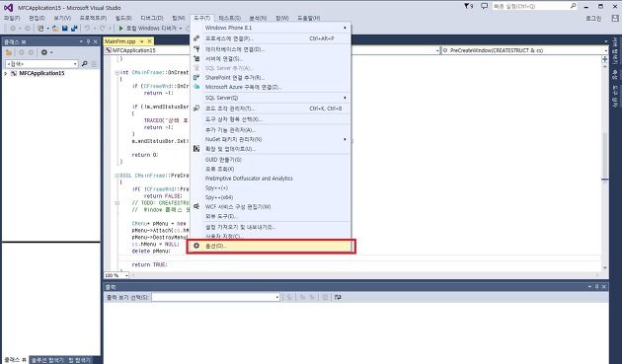Viewport: 622px width, 364px height.
Task: Click the Class View settings gear icon
Action: [44, 52]
